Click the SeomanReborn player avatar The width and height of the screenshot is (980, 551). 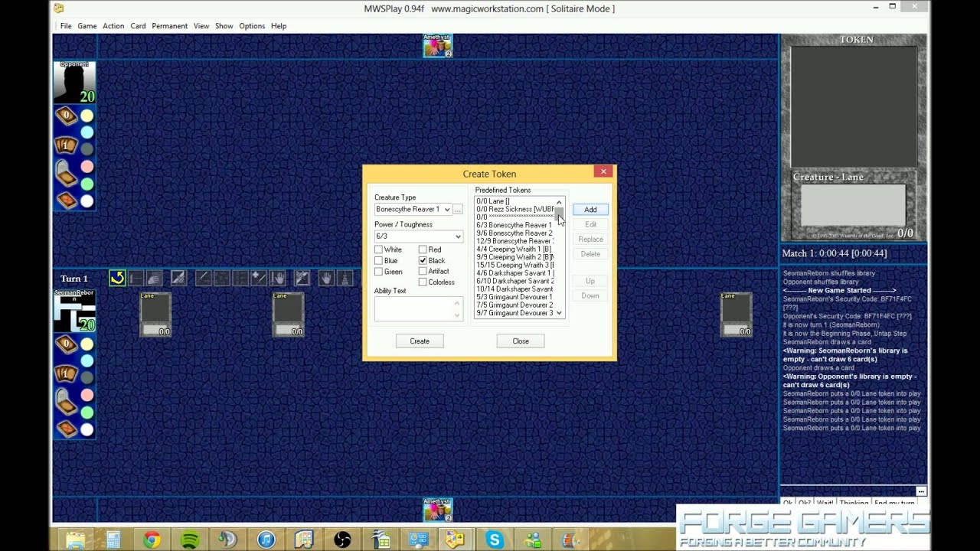click(74, 311)
